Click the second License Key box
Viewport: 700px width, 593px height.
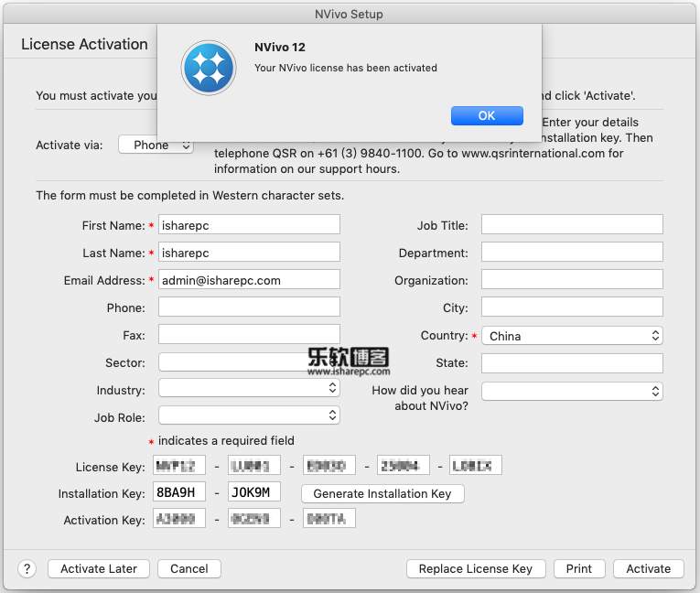pyautogui.click(x=254, y=465)
